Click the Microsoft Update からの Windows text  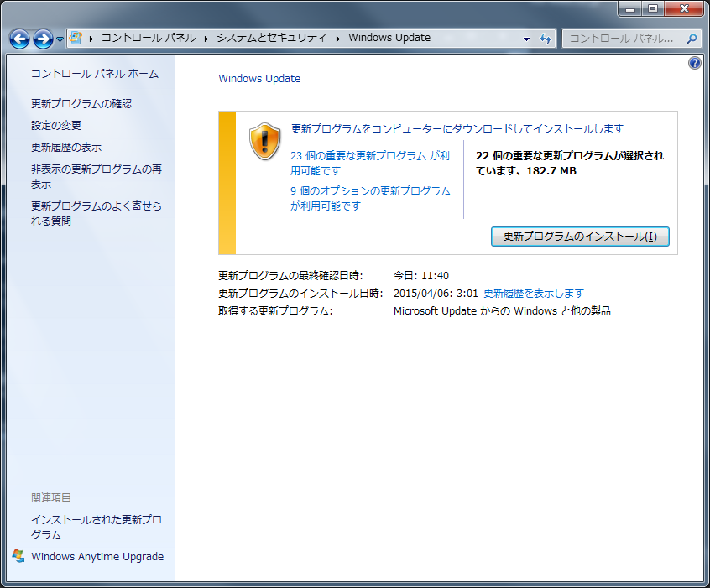(502, 311)
